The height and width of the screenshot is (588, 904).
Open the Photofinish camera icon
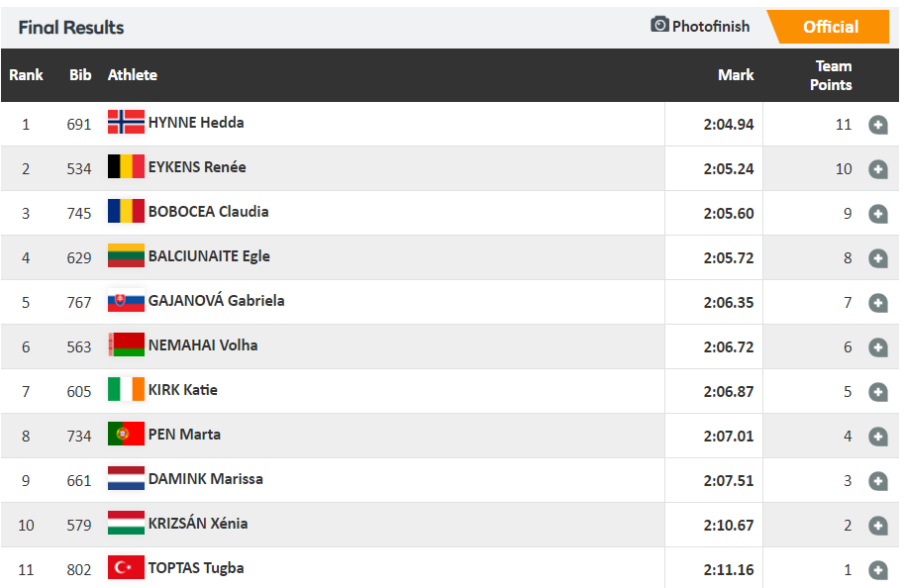(x=659, y=25)
